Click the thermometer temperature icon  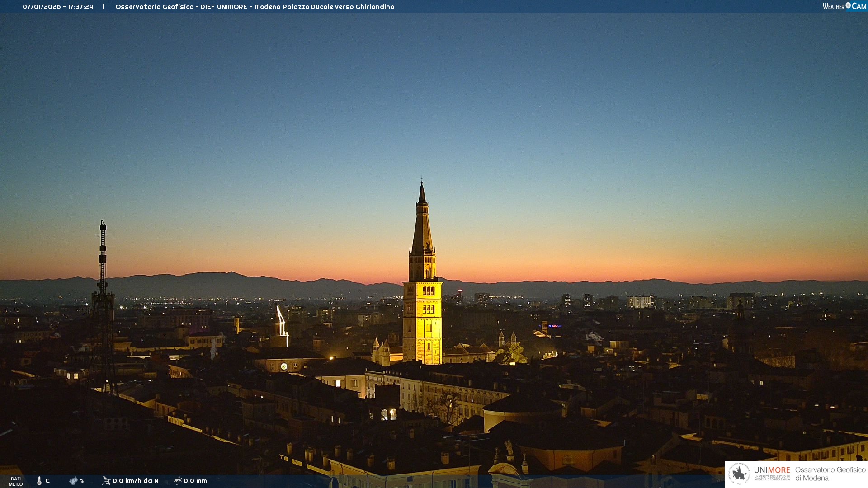(x=39, y=481)
